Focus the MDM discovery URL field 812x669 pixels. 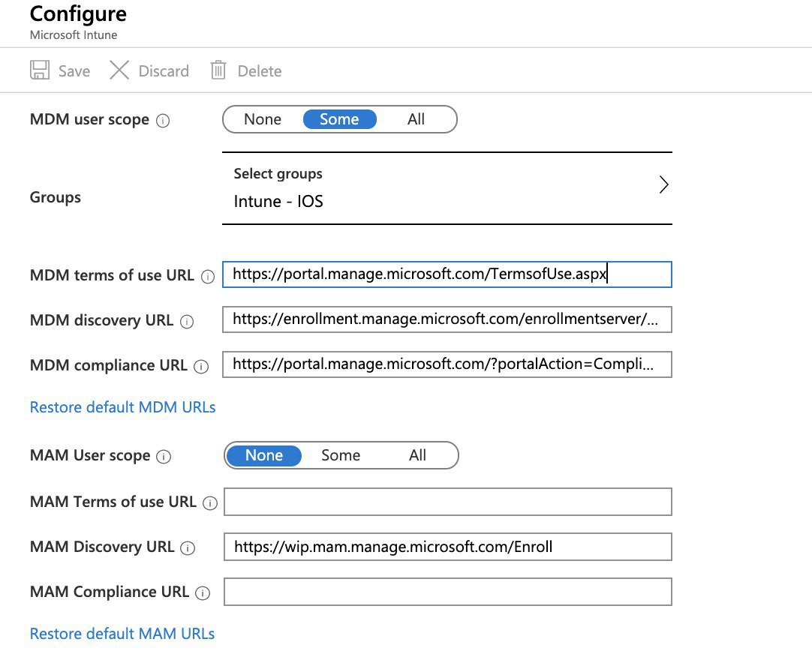coord(447,319)
